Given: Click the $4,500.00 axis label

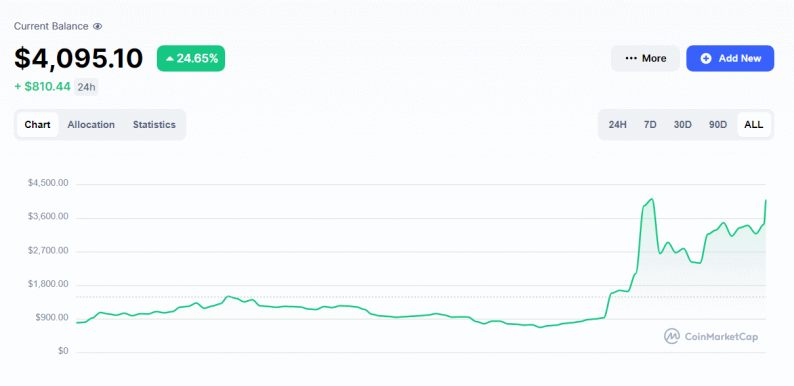Looking at the screenshot, I should point(48,183).
